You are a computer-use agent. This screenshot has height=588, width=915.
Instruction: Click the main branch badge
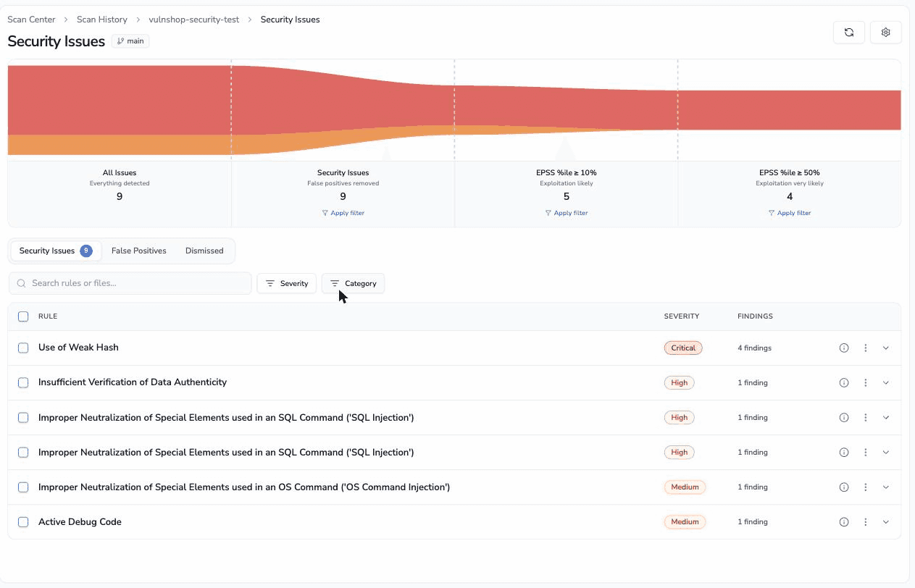click(x=130, y=41)
